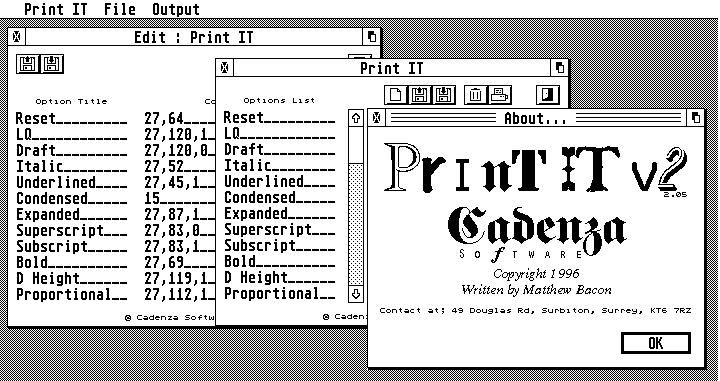720x381 pixels.
Task: Click the close box of the Print IT window
Action: [224, 68]
